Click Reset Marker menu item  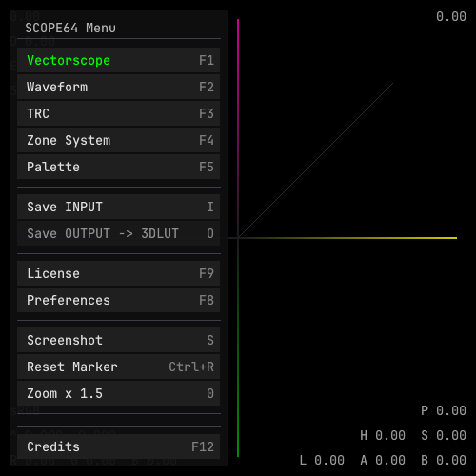point(118,367)
